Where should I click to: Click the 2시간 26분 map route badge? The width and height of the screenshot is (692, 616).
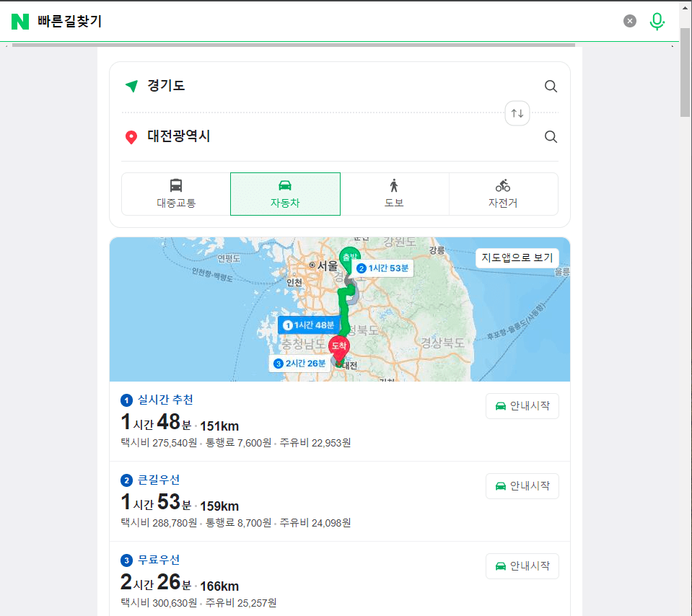[x=300, y=364]
